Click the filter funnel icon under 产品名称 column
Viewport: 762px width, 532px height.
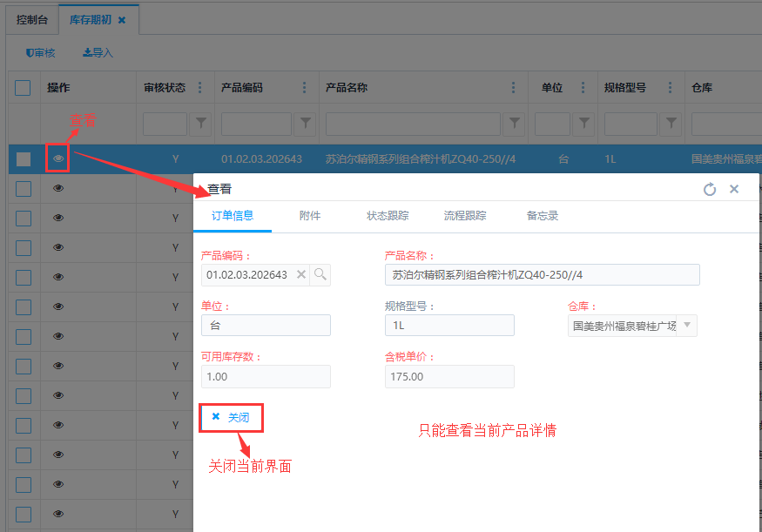[515, 125]
